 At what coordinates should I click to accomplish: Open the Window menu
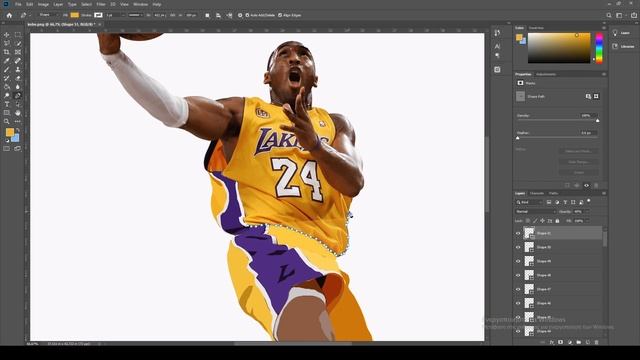pyautogui.click(x=140, y=4)
